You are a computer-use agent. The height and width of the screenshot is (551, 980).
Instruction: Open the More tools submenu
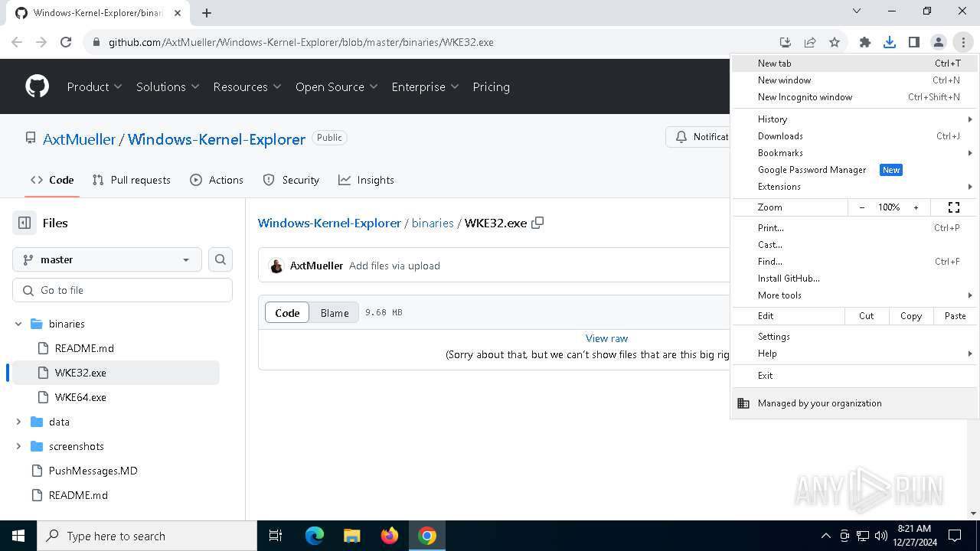coord(854,295)
